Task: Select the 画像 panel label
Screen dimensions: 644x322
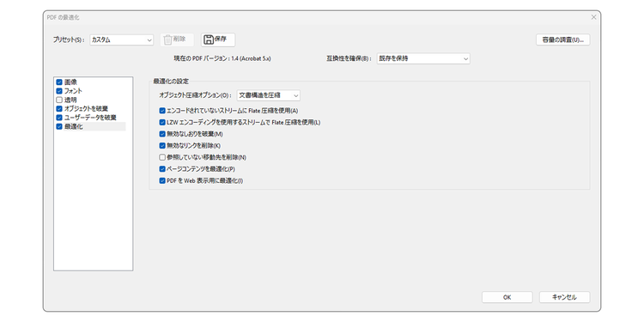Action: [x=70, y=82]
